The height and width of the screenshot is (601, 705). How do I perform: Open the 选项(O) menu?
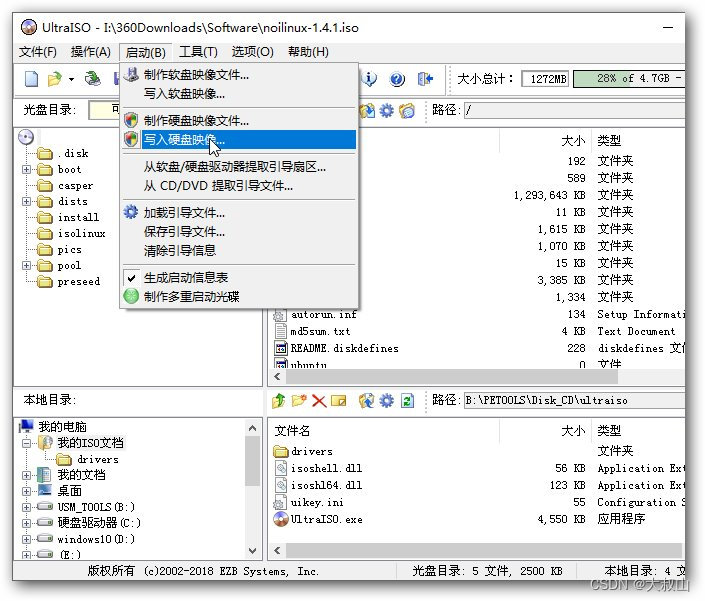coord(252,52)
